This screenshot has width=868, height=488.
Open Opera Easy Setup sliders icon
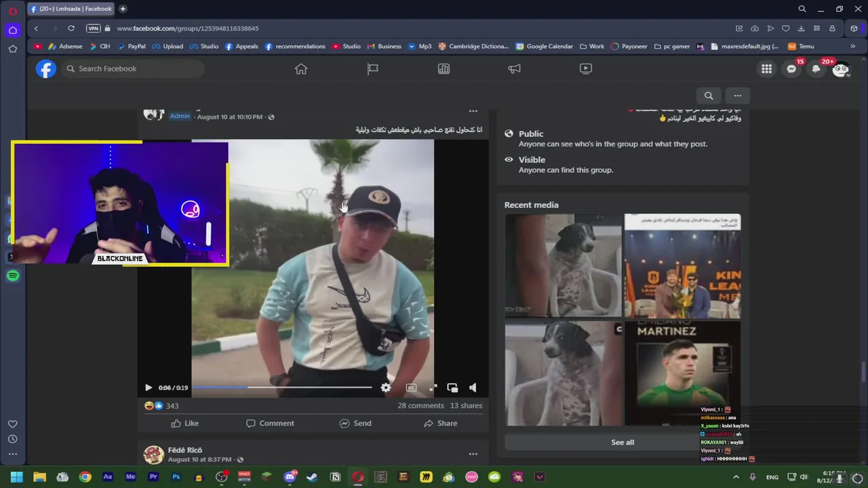coord(816,28)
